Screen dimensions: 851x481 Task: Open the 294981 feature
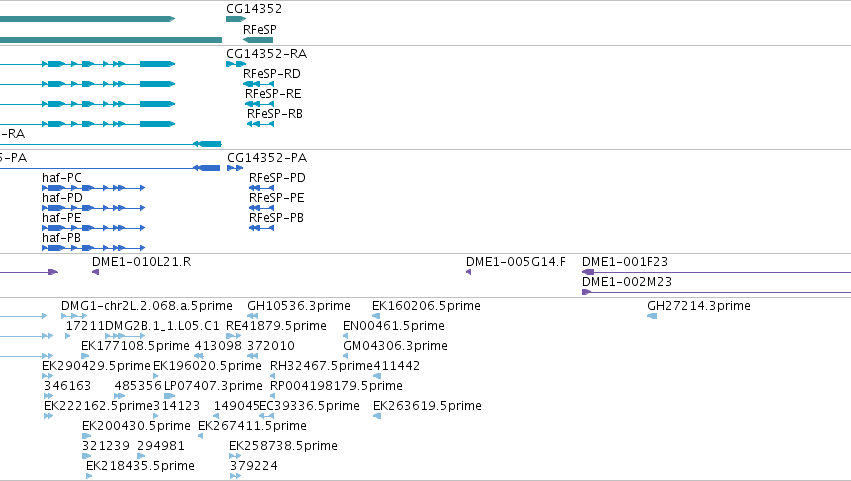142,456
